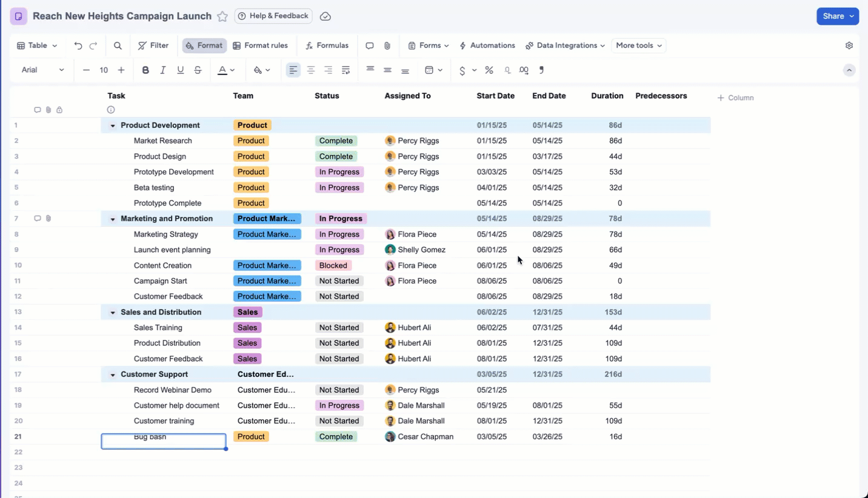This screenshot has height=498, width=868.
Task: Open row 7 attachment paperclip
Action: [48, 219]
